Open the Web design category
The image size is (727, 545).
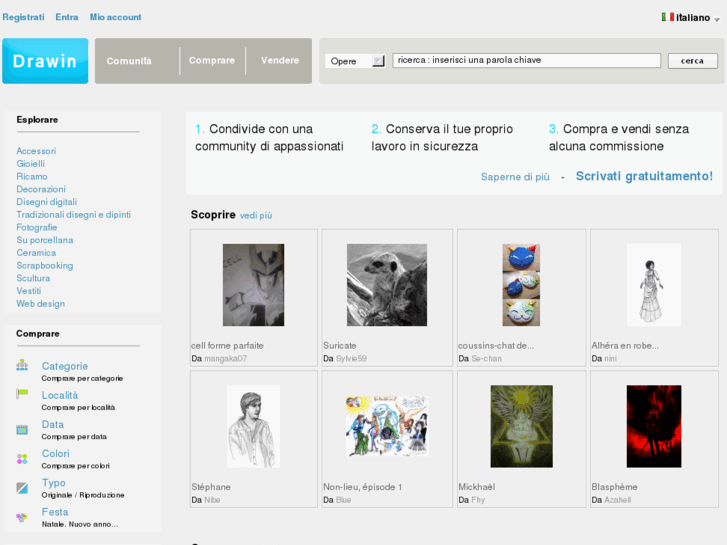point(41,304)
